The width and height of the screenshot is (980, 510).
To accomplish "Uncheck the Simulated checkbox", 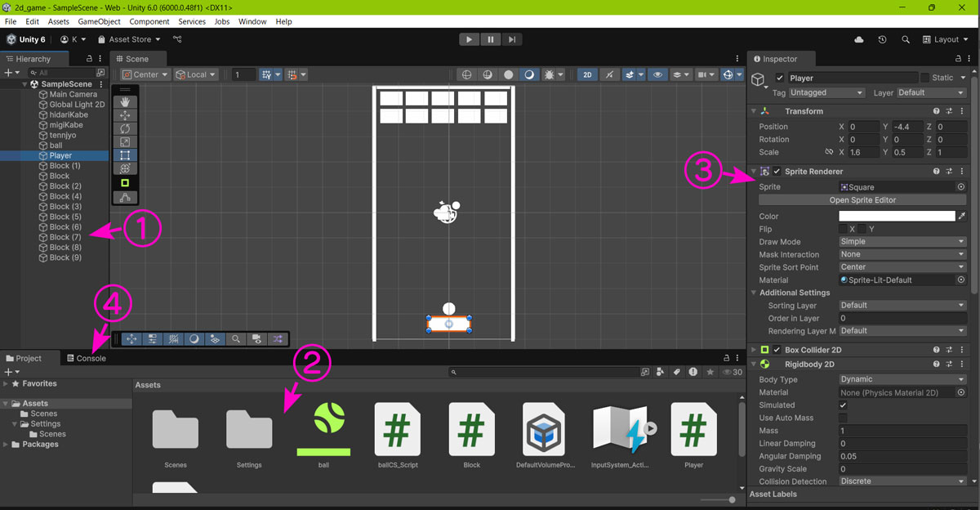I will pyautogui.click(x=843, y=405).
